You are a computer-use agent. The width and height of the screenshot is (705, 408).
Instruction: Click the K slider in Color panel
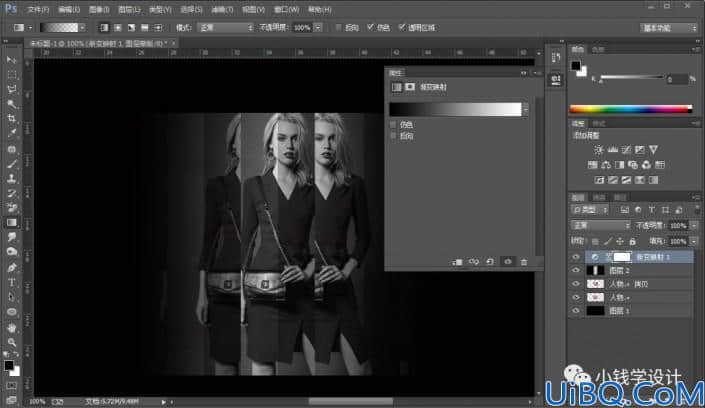632,77
